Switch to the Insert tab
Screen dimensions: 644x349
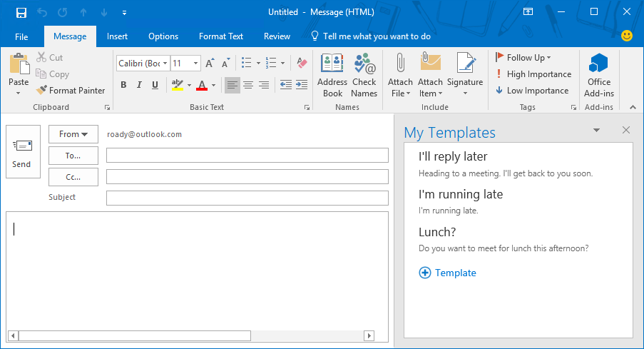tap(117, 36)
